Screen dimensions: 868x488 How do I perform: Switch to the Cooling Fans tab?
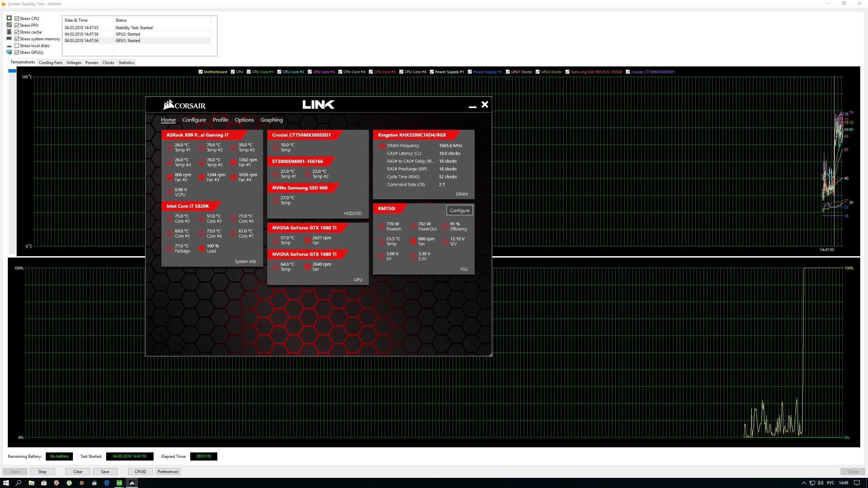(51, 63)
